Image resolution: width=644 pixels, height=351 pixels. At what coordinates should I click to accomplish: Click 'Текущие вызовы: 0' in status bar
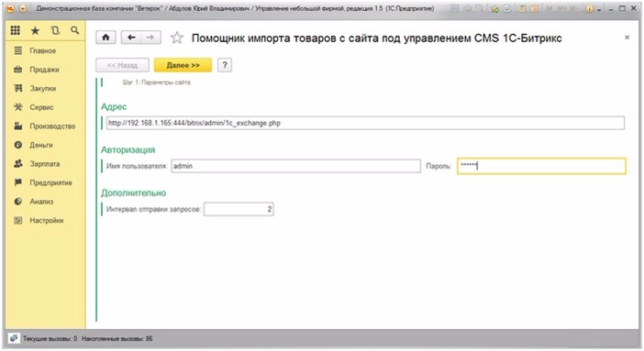(x=50, y=339)
